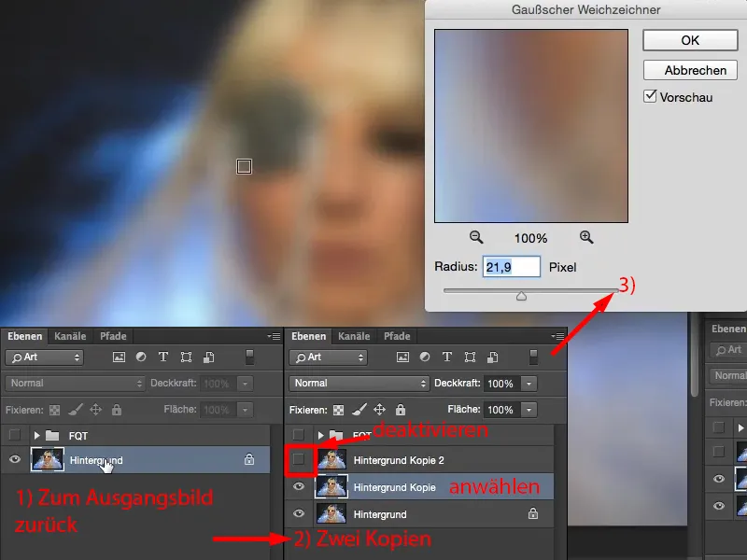Hide Hintergrund layer eye in middle panel
Screen dimensions: 747x560
[299, 514]
